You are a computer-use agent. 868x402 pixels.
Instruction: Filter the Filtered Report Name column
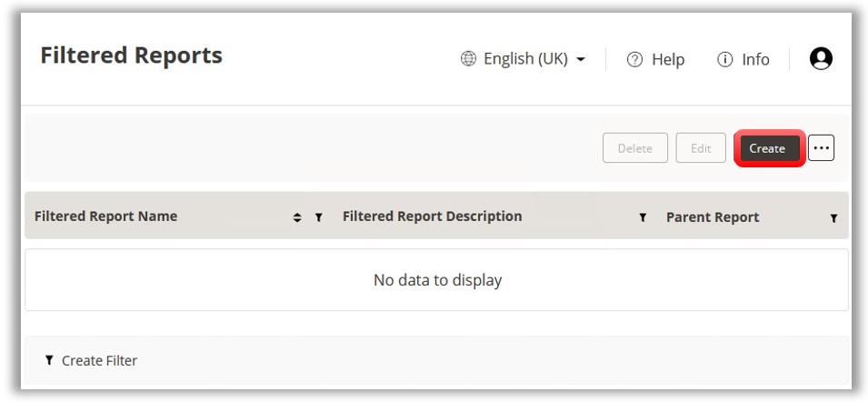tap(319, 217)
